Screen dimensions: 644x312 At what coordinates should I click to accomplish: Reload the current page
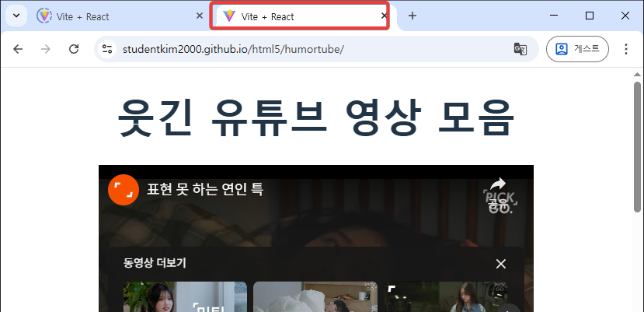point(74,49)
